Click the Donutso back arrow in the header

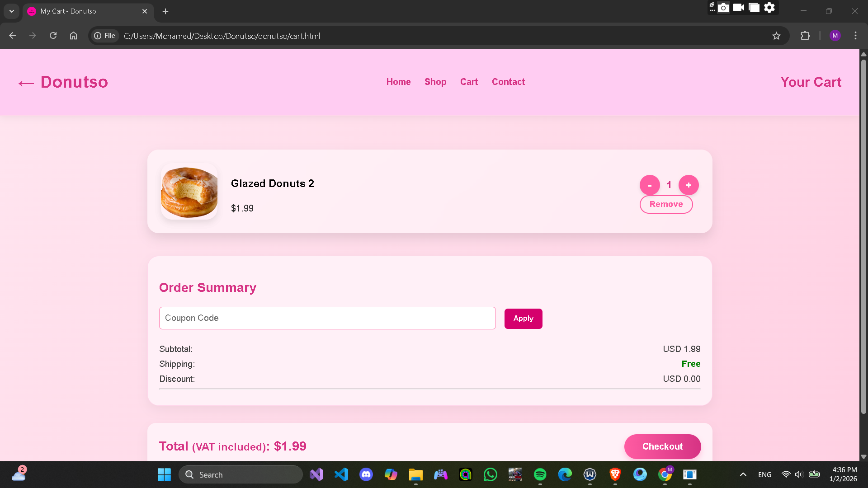[x=26, y=83]
